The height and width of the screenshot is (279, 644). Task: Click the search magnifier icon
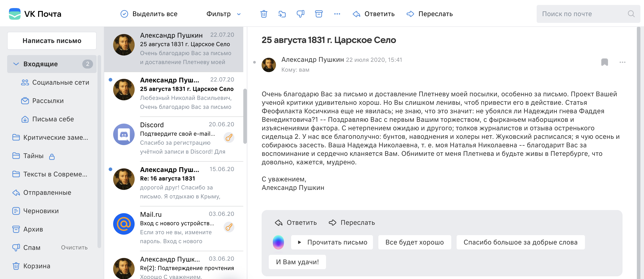pos(631,14)
